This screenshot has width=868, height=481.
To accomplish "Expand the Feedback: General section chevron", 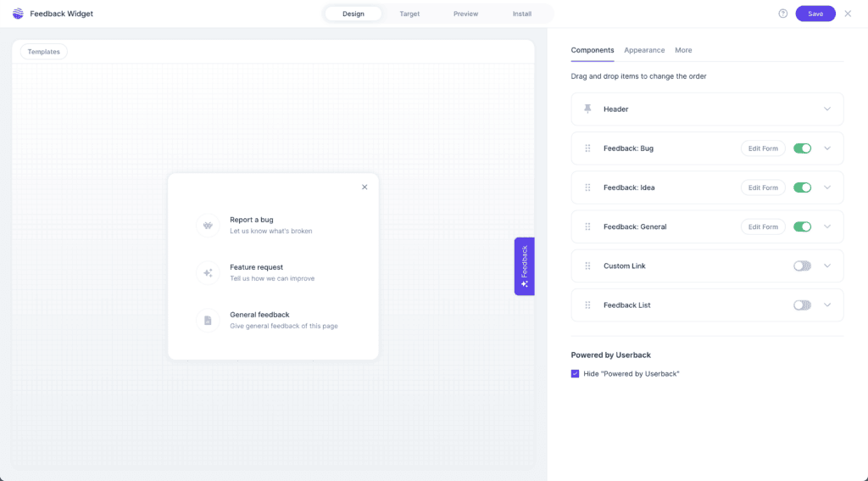I will 827,227.
